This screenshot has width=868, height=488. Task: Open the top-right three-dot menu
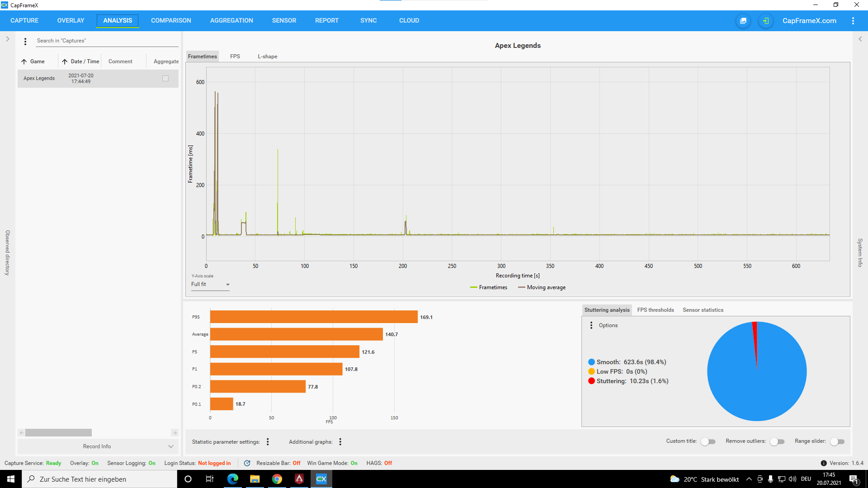[853, 21]
